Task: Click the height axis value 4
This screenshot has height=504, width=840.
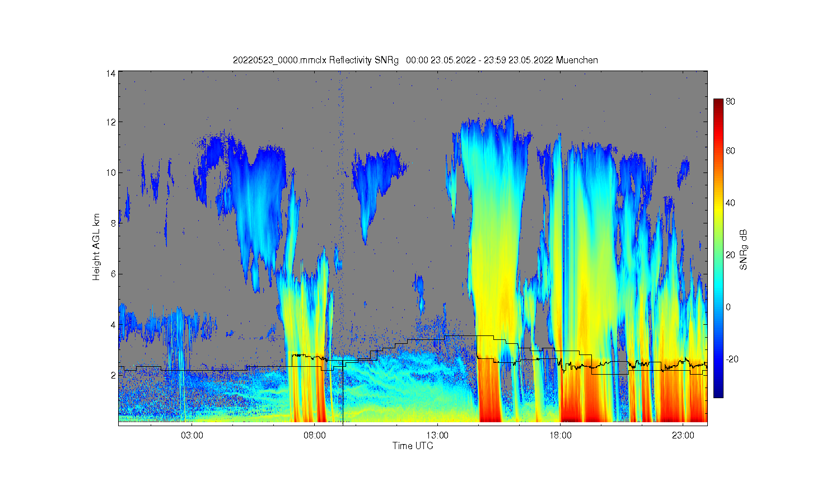Action: point(113,325)
